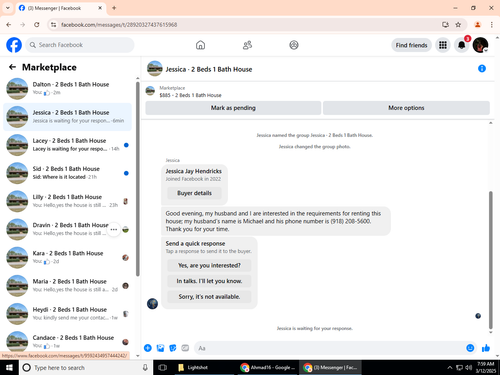Open Chrome profile icon
Viewport: 500px width, 375px height.
pyautogui.click(x=477, y=25)
